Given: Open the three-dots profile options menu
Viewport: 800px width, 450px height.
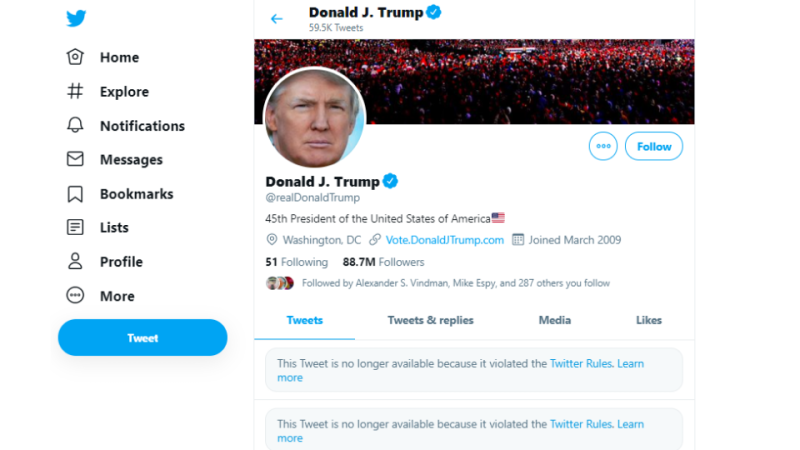Looking at the screenshot, I should click(603, 146).
